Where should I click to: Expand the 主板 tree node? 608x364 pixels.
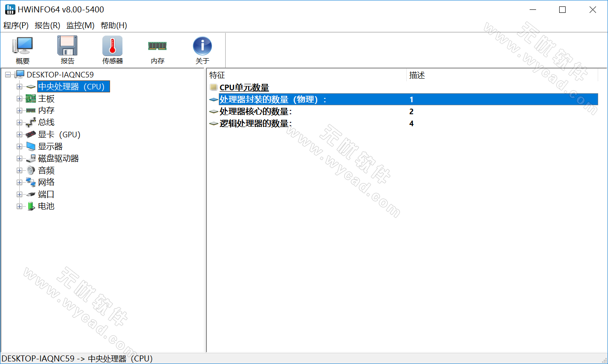pos(20,98)
